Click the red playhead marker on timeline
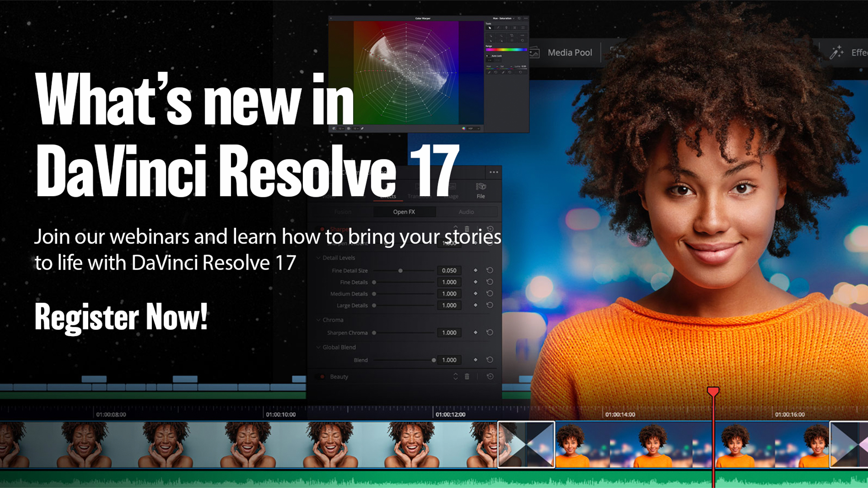The width and height of the screenshot is (868, 488). click(x=713, y=391)
